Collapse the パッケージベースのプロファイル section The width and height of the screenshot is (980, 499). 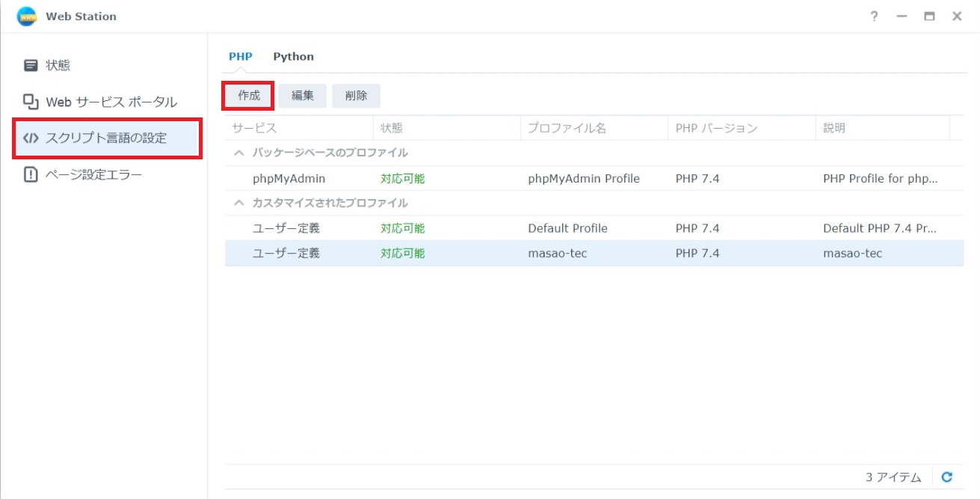coord(238,153)
